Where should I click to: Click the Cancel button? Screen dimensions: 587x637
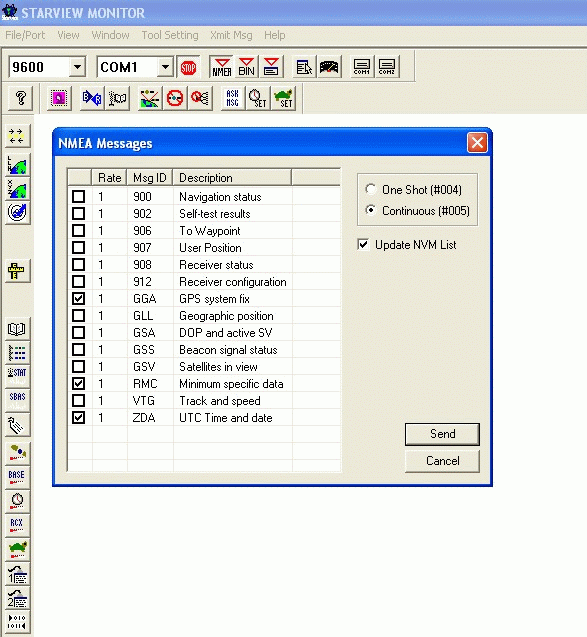point(442,461)
